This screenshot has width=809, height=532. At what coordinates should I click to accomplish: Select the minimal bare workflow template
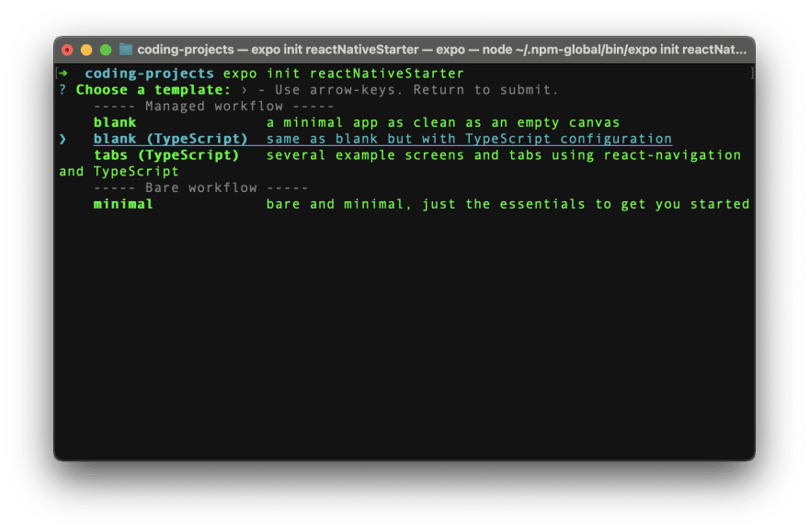click(123, 204)
